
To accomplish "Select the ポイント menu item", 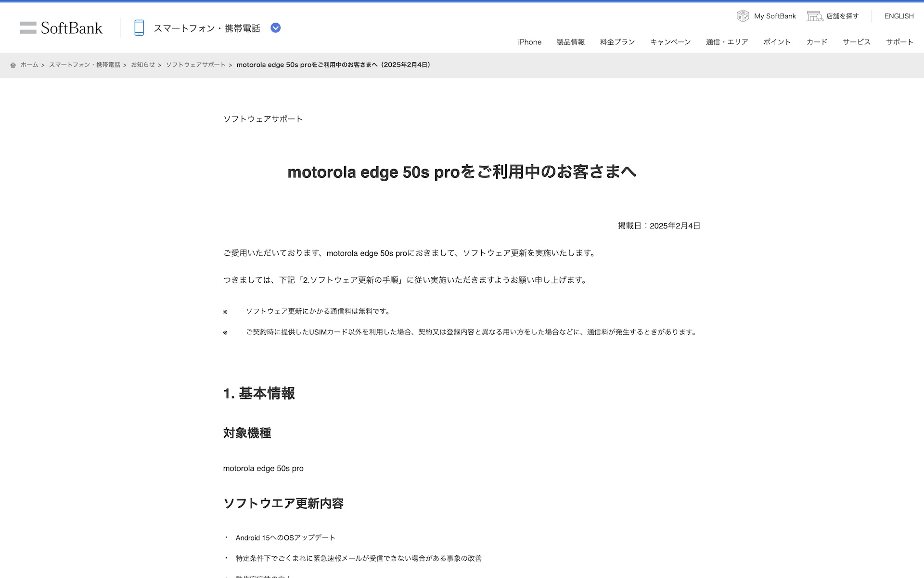I will [x=777, y=42].
